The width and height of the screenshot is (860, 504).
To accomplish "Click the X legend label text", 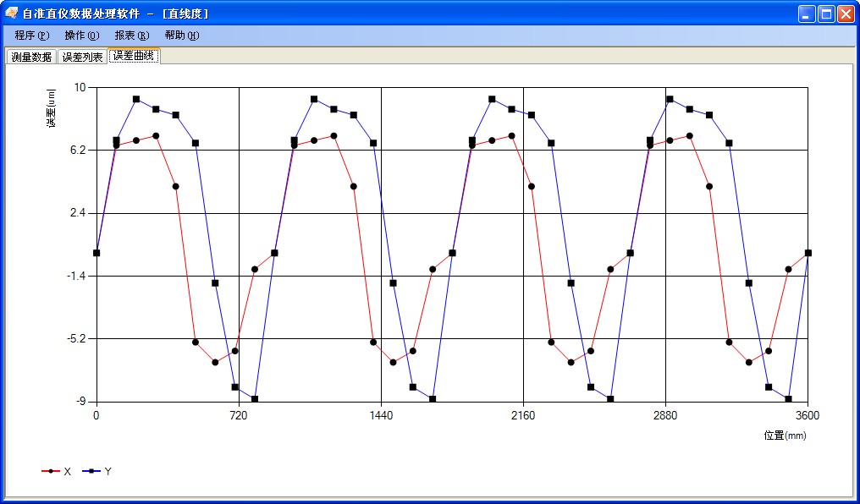I will (x=68, y=471).
